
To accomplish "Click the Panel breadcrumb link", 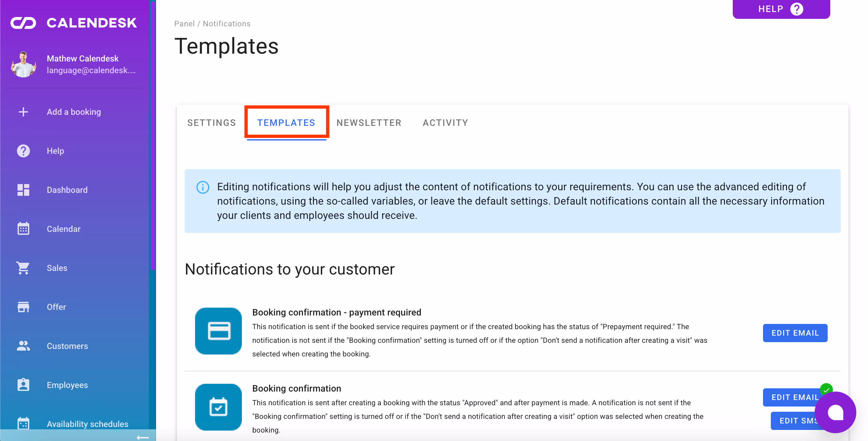I will point(184,24).
